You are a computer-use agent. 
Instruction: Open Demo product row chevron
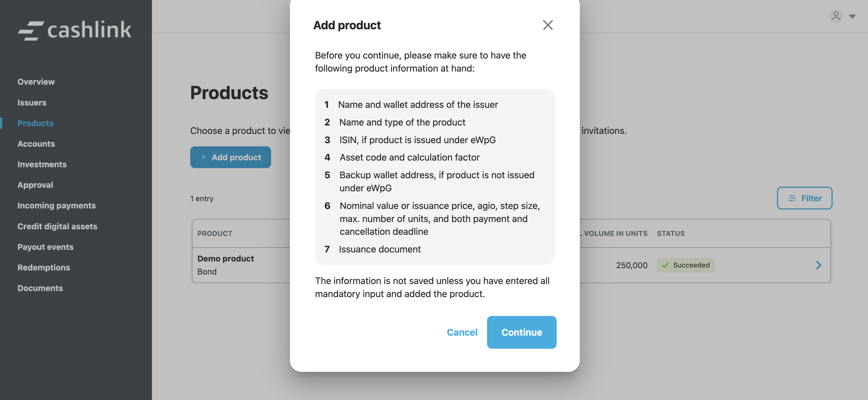point(818,265)
